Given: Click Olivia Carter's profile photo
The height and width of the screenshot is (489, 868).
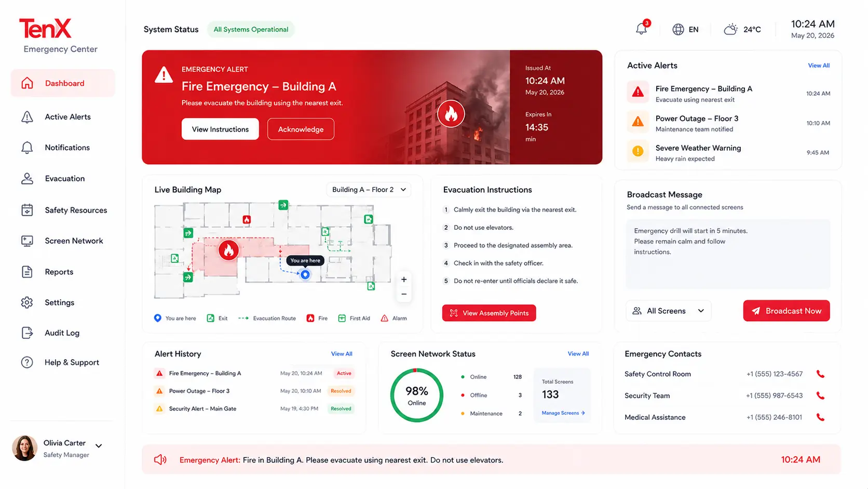Looking at the screenshot, I should point(24,448).
